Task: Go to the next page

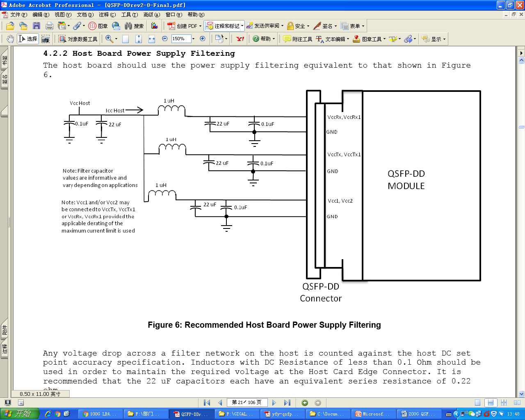Action: click(x=274, y=403)
